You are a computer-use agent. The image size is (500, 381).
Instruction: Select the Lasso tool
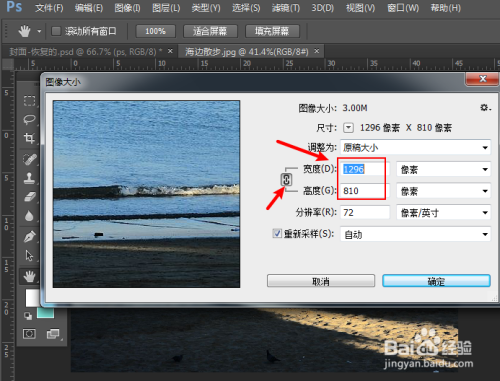pyautogui.click(x=29, y=119)
